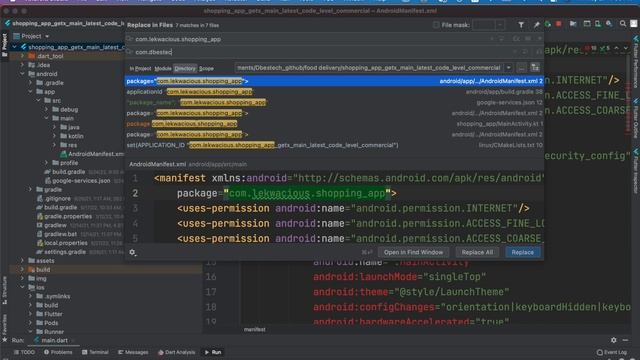This screenshot has height=360, width=640.
Task: Switch to the Run tab
Action: [213, 352]
